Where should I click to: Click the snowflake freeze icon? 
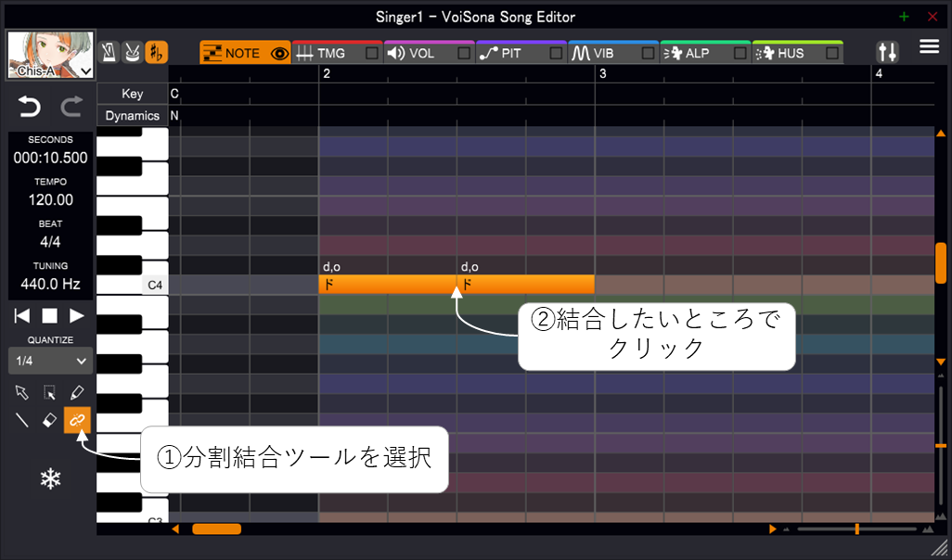click(x=50, y=479)
